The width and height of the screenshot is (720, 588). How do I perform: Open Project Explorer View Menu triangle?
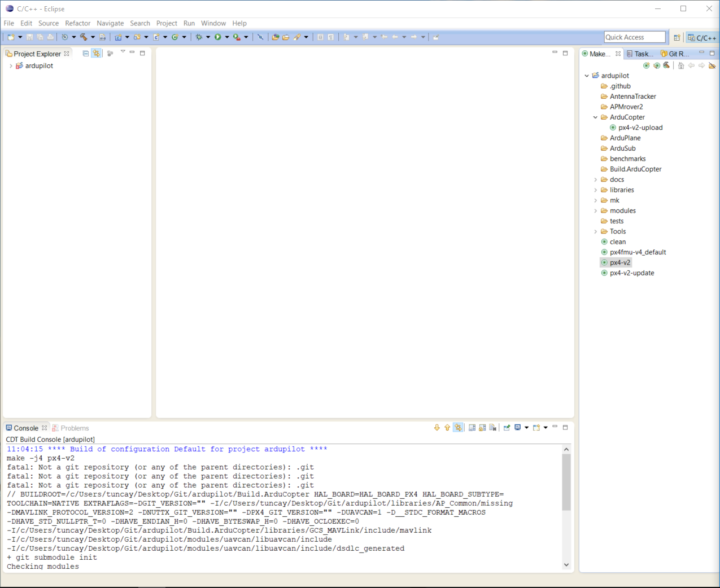123,52
